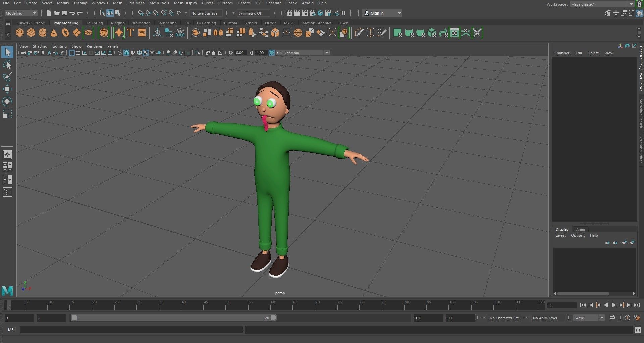Switch to the Anim layer tab

click(580, 229)
